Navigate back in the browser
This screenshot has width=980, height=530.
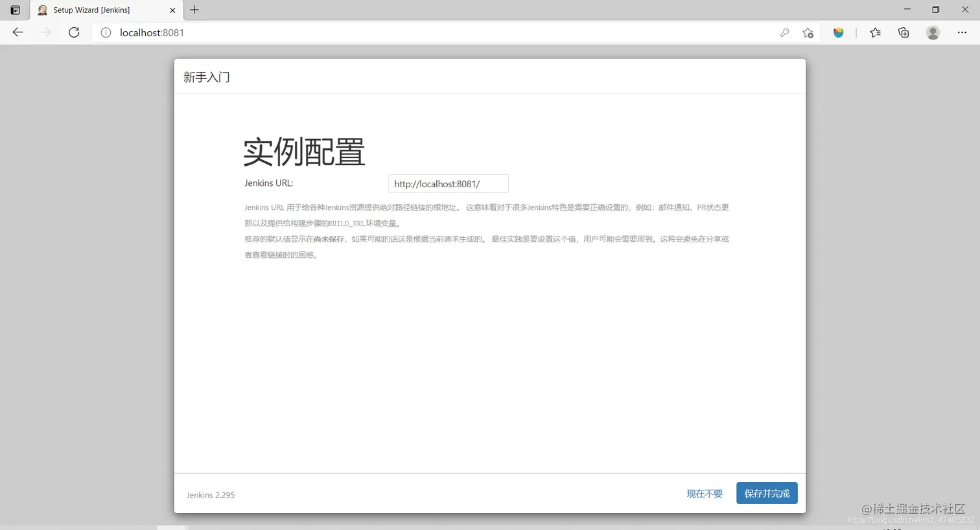point(17,32)
